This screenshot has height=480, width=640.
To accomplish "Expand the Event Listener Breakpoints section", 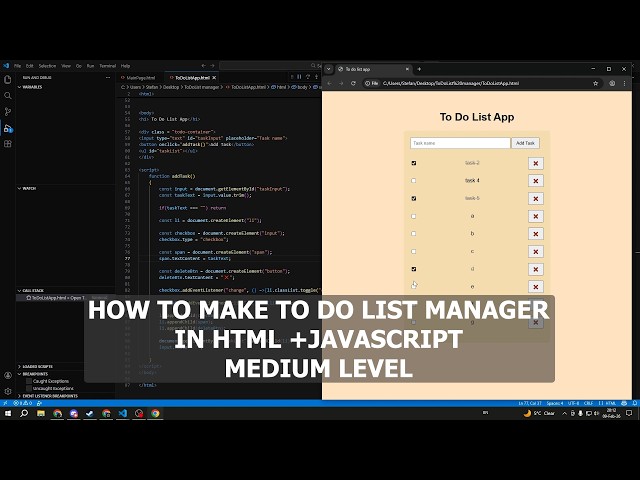I will [49, 396].
